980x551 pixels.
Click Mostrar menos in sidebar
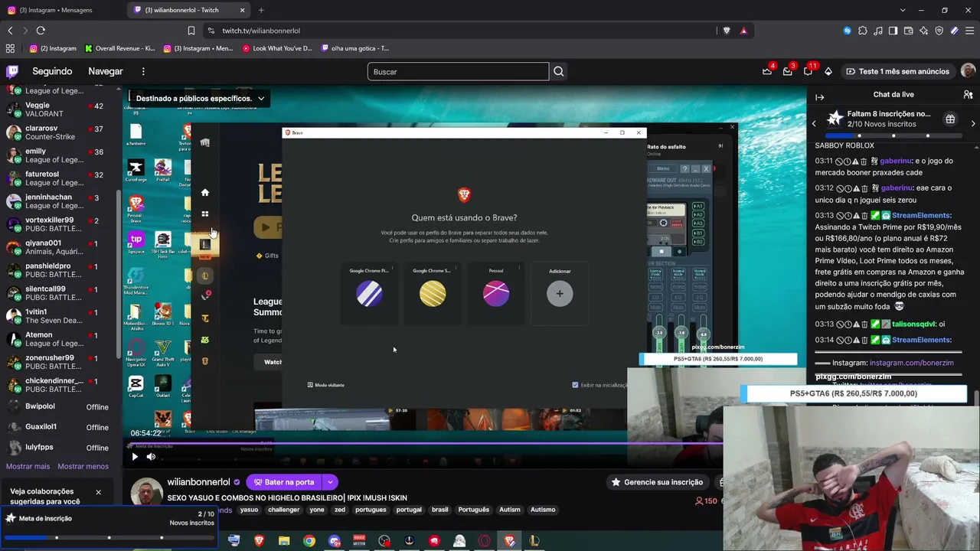[x=83, y=466]
